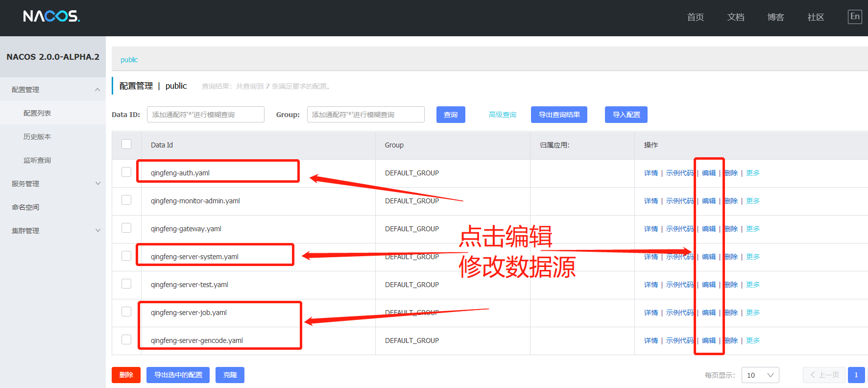Check the box for qingfeng-server-system.yaml
Image resolution: width=868 pixels, height=388 pixels.
126,256
